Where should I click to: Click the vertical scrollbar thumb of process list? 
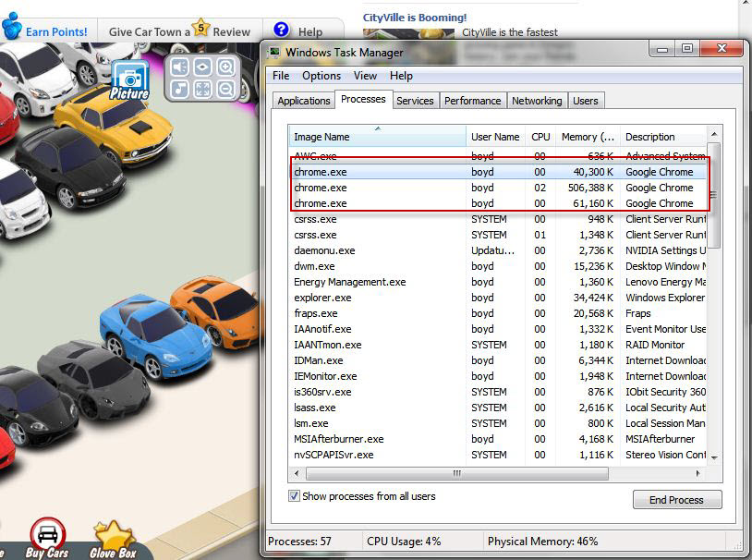click(714, 195)
